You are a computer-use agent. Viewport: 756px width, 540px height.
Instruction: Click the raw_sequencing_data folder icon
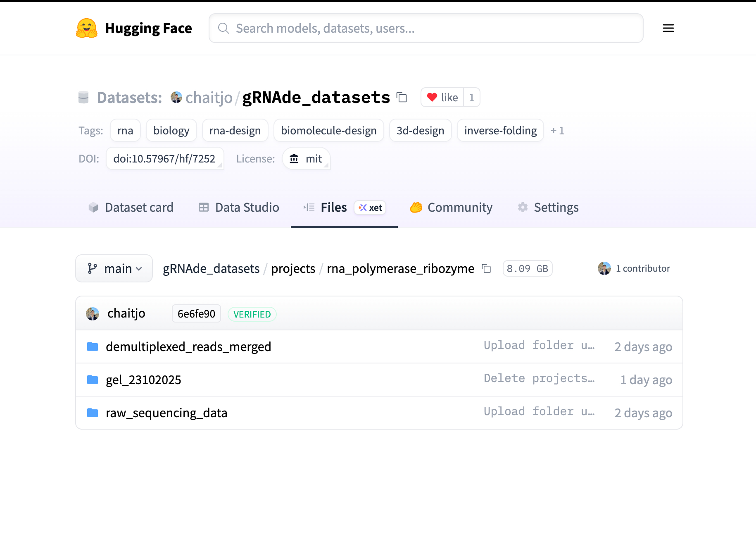coord(93,413)
